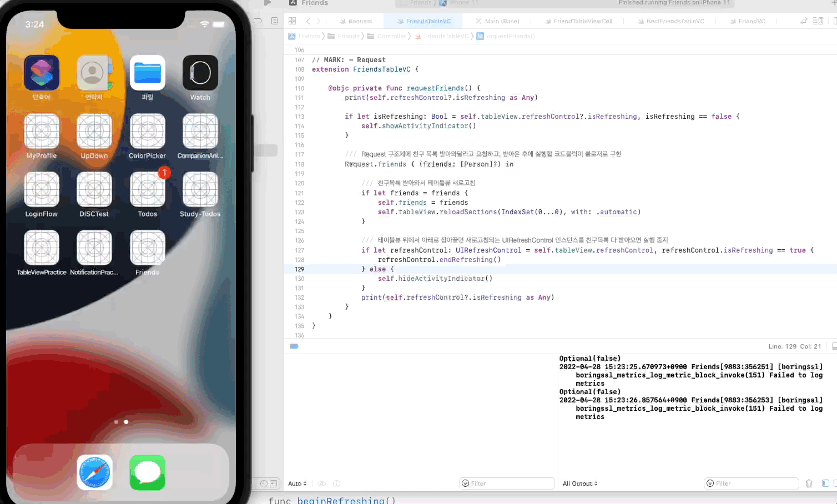Open the Contacts app on simulator
This screenshot has width=837, height=504.
(94, 73)
